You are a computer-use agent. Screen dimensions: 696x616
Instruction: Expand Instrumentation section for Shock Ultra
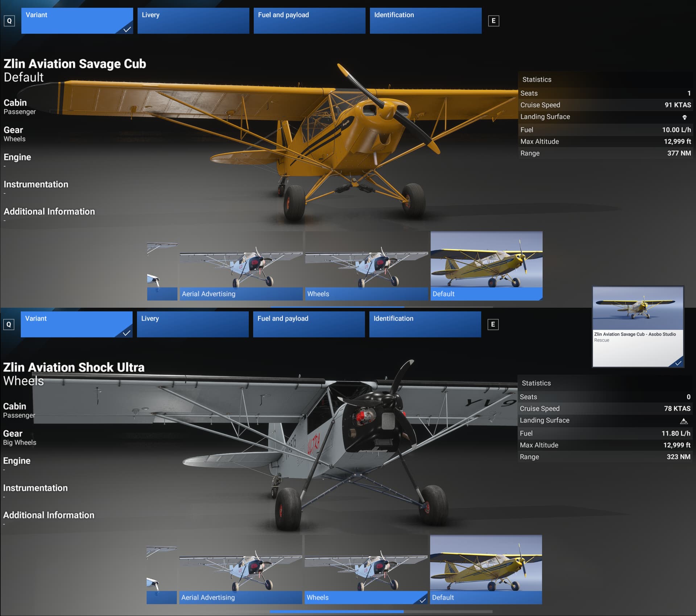(x=36, y=488)
